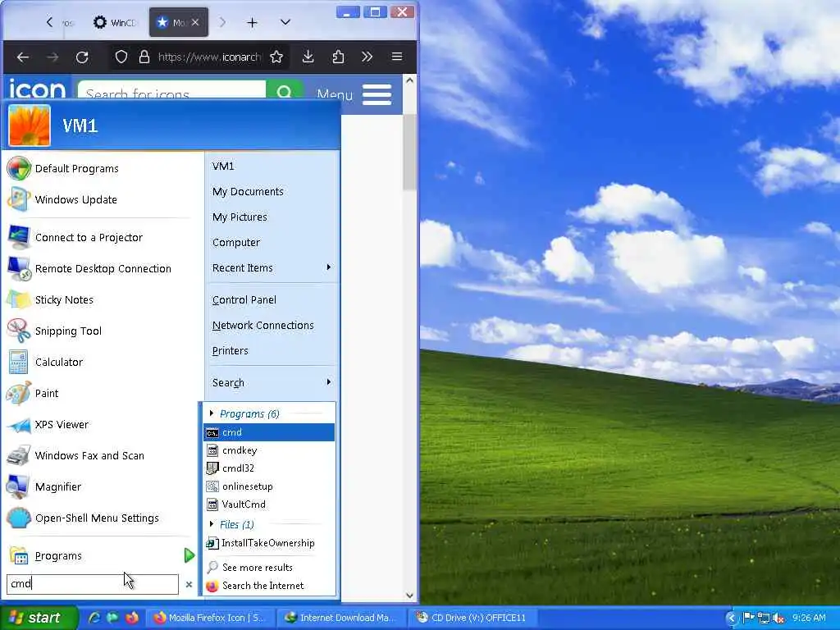Select cmd in search results
Viewport: 840px width, 630px height.
269,432
